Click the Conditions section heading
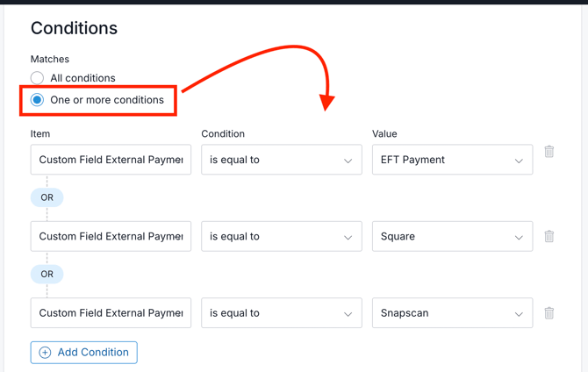The width and height of the screenshot is (588, 372). (x=74, y=28)
